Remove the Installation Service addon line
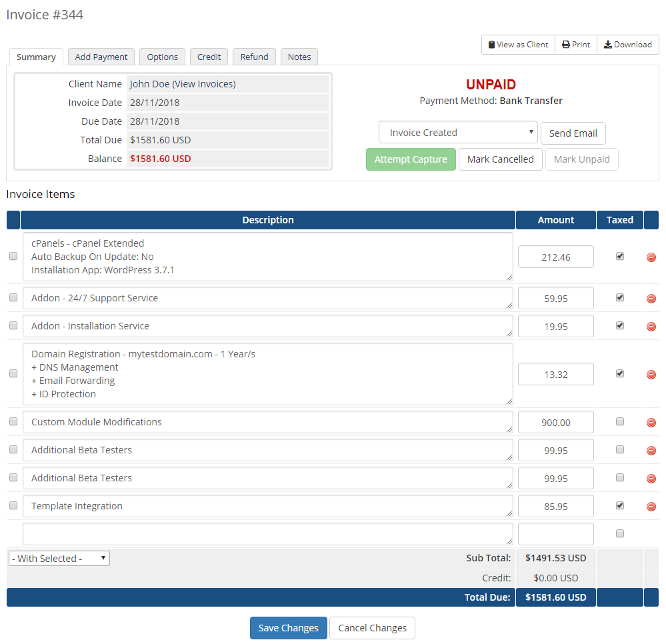666x644 pixels. tap(651, 327)
